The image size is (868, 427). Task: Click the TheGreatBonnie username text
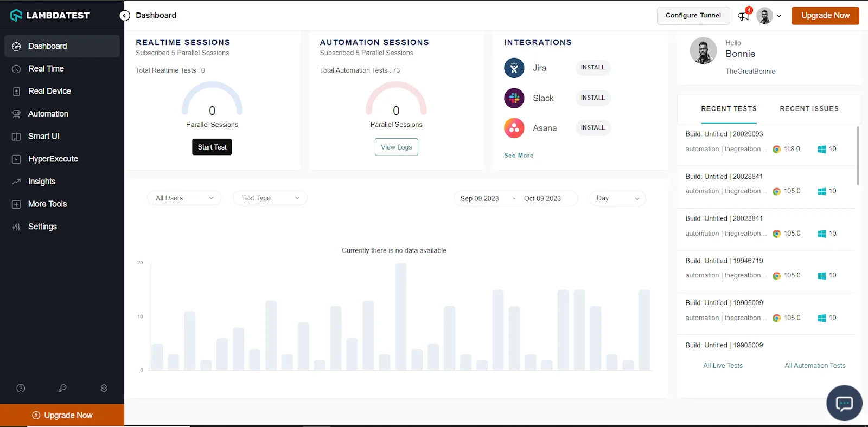point(750,72)
